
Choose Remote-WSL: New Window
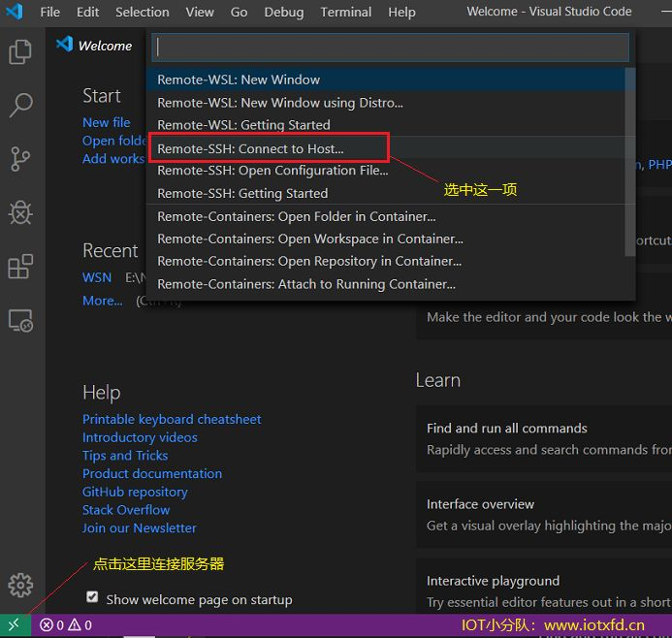pos(386,80)
